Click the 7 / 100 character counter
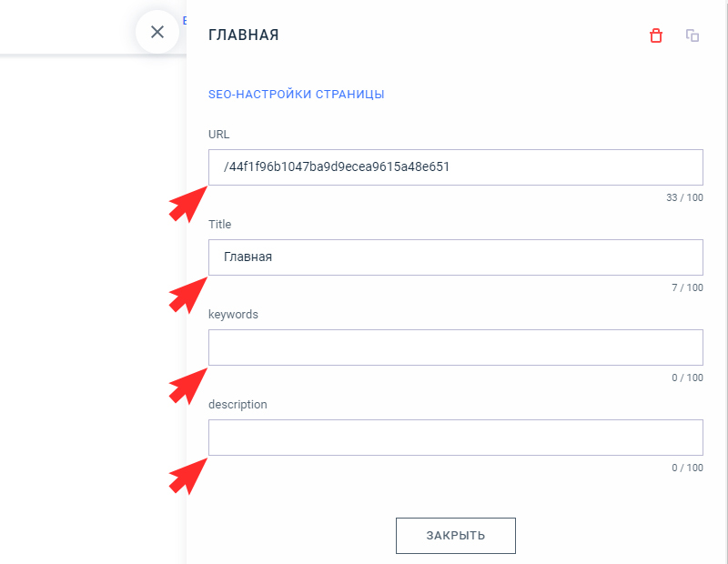728x564 pixels. pos(687,287)
